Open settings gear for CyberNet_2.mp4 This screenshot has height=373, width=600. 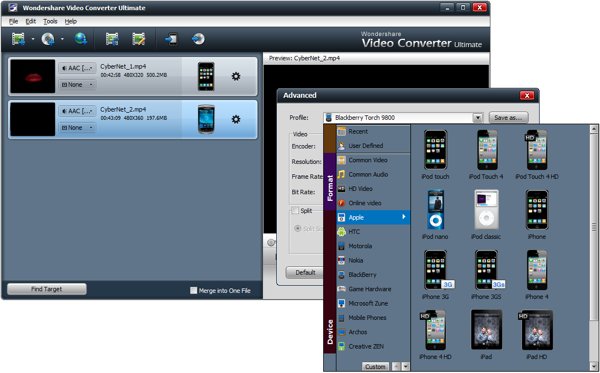click(236, 119)
